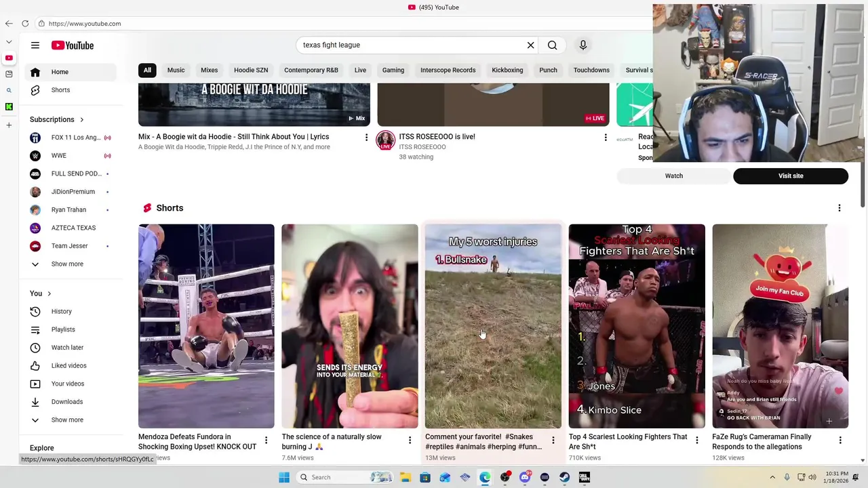Viewport: 868px width, 488px height.
Task: Select the Mixes filter chip
Action: click(x=209, y=70)
